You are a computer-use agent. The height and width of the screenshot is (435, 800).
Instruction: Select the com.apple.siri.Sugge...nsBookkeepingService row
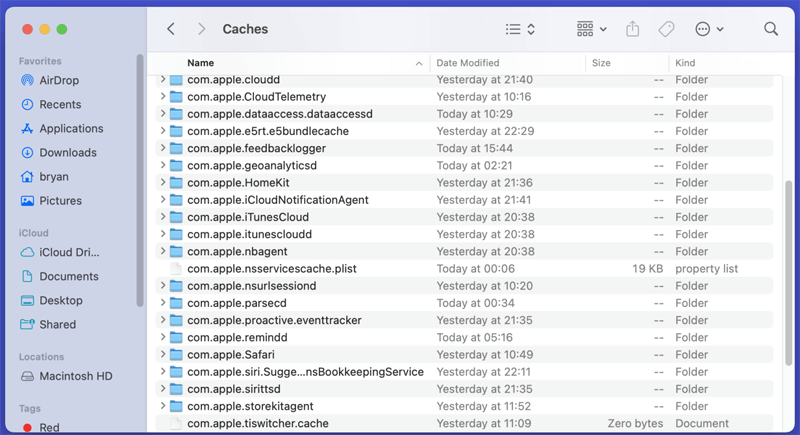[x=464, y=372]
